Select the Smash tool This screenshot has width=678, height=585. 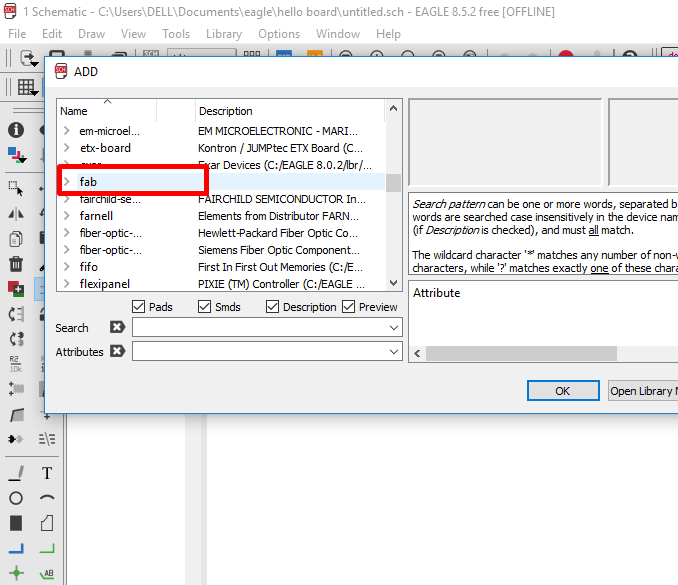point(16,389)
